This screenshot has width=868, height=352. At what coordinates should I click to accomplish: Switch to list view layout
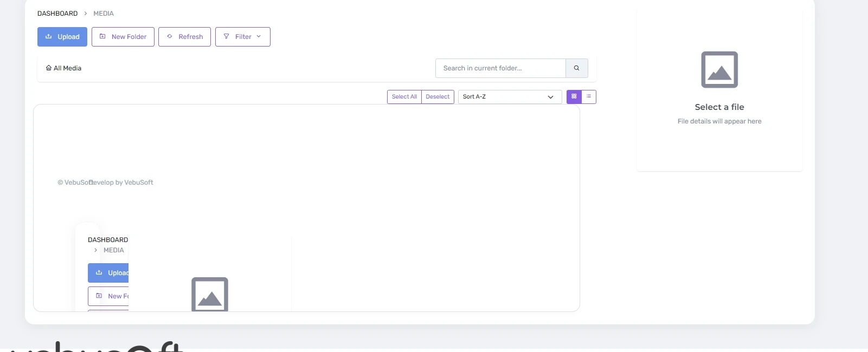pyautogui.click(x=588, y=96)
